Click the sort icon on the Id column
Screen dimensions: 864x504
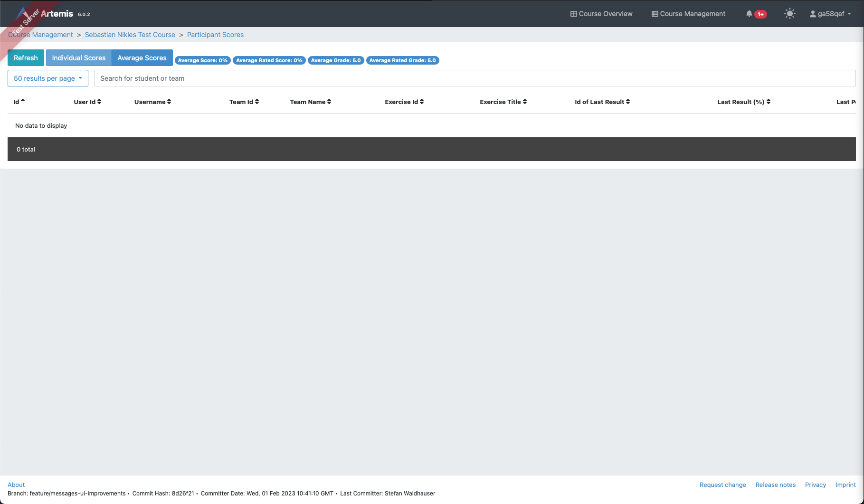(x=23, y=101)
